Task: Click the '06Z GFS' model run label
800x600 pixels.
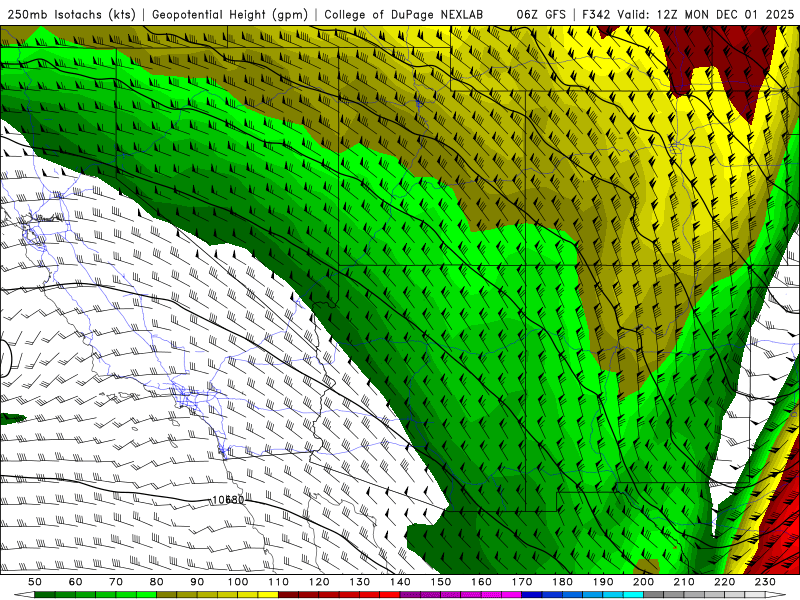Action: [x=541, y=14]
